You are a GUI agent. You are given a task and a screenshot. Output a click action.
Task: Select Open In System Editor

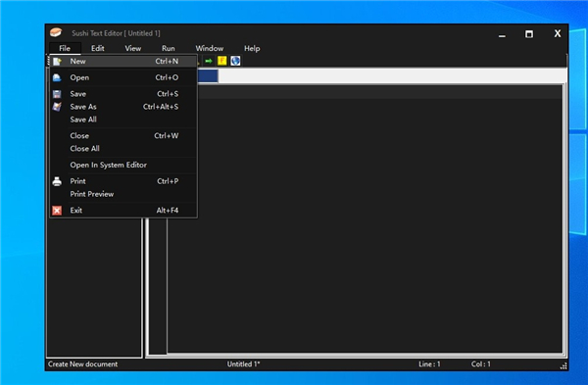point(123,165)
